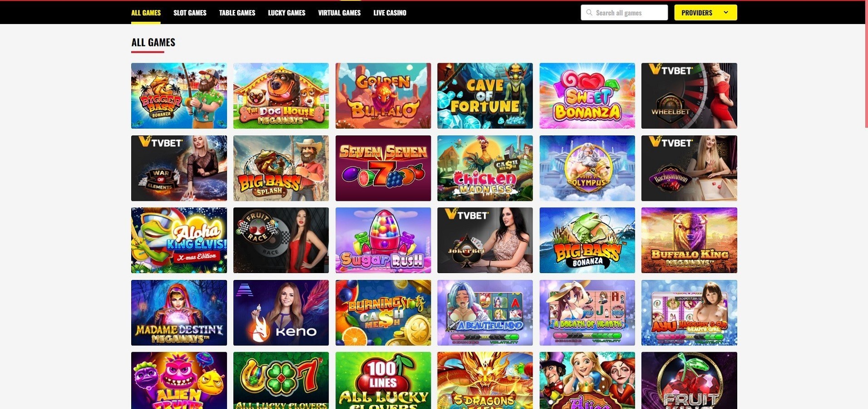Focus the Search all games field

(x=624, y=13)
